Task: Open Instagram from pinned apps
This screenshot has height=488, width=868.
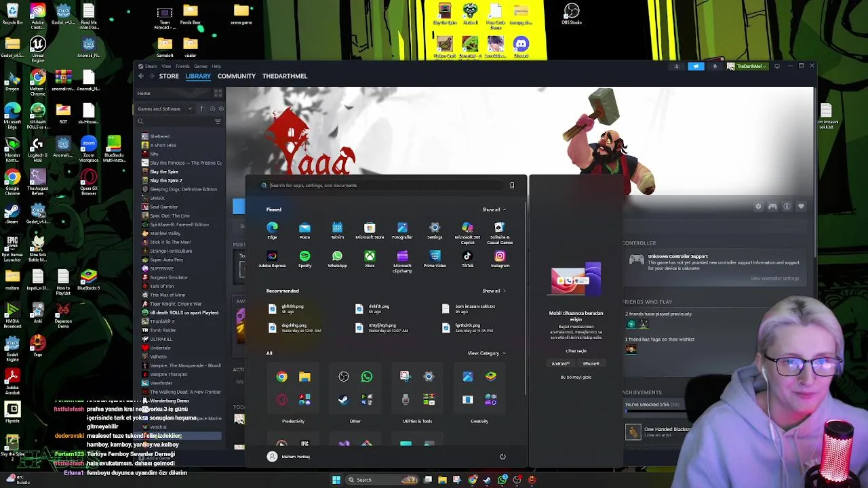Action: (500, 259)
